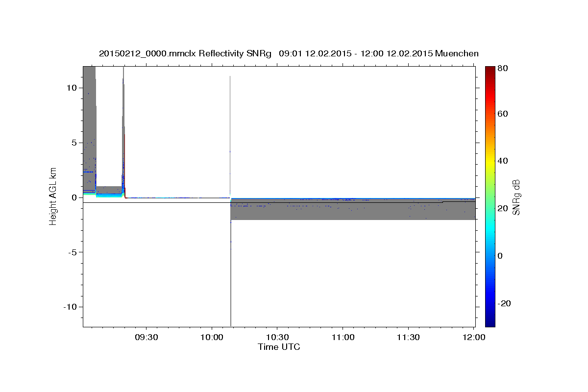
Task: Click the 'Height AGL km' axis label
Action: tap(53, 196)
